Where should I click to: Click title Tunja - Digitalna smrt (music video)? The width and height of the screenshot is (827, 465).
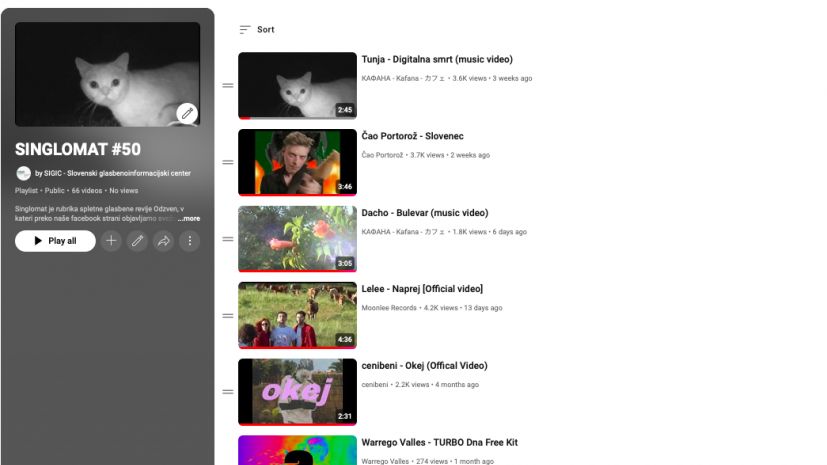pyautogui.click(x=437, y=60)
